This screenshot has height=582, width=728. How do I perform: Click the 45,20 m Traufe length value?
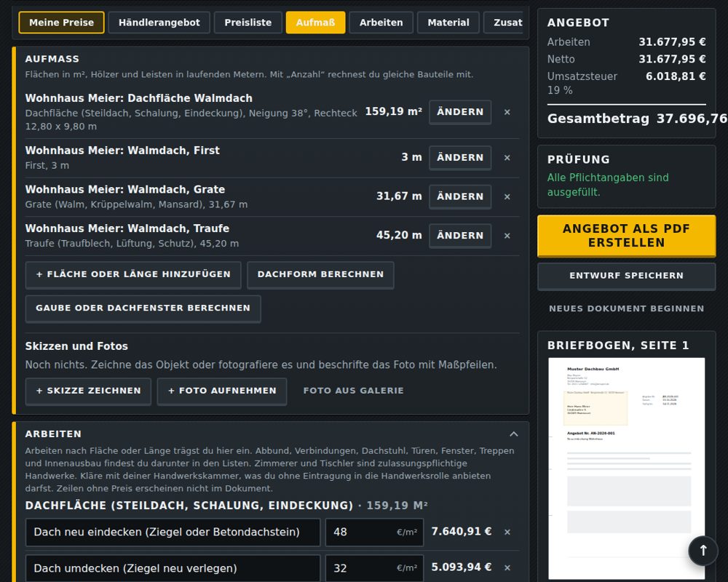(399, 235)
